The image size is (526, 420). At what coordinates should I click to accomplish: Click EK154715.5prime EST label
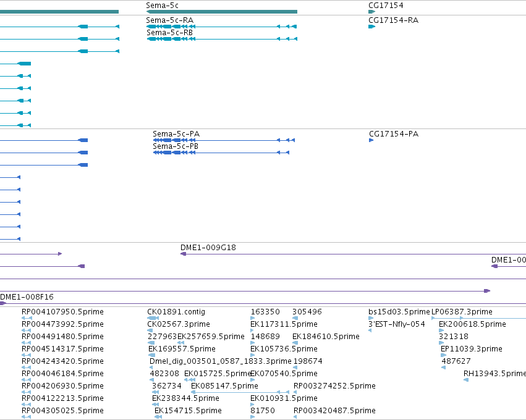tap(188, 411)
